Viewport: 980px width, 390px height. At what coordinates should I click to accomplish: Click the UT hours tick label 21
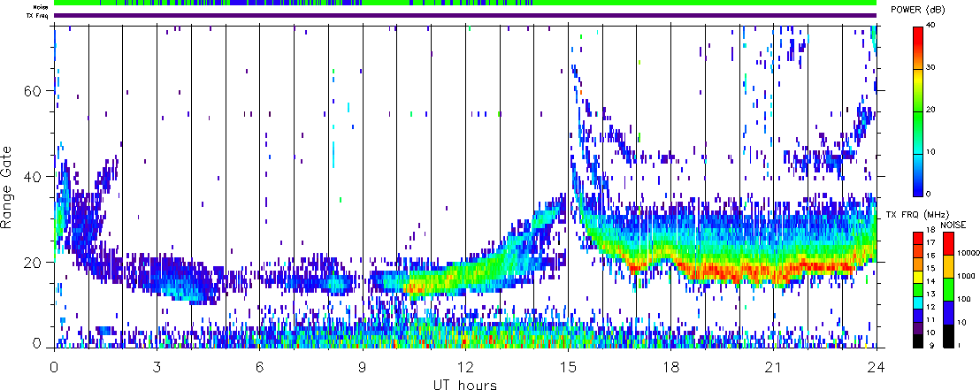coord(774,366)
